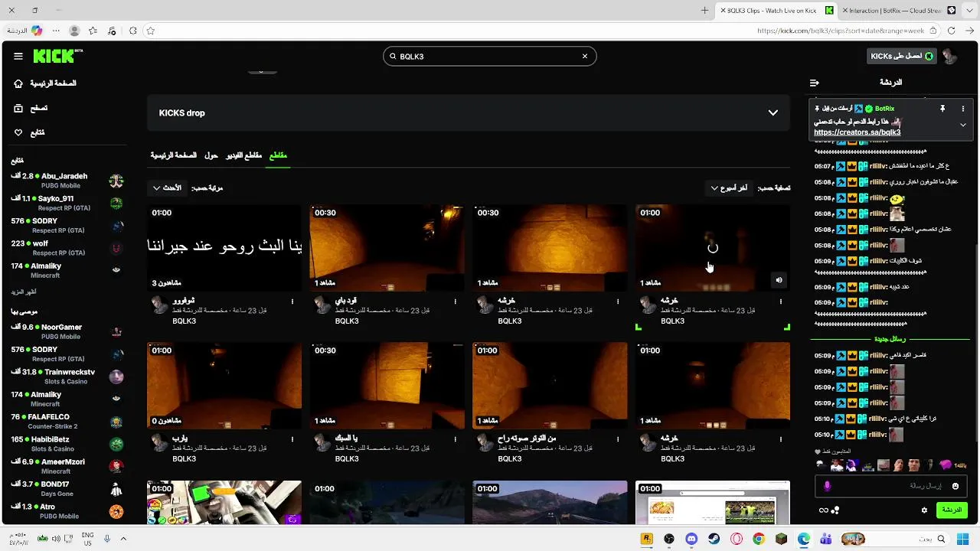Collapse the chat panel with arrow icon
The width and height of the screenshot is (980, 551).
[815, 83]
